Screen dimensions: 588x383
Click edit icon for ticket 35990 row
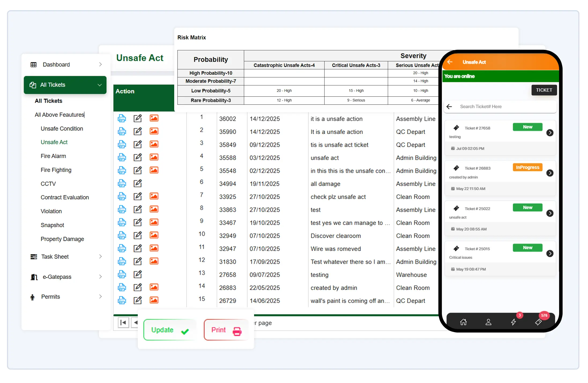[137, 131]
